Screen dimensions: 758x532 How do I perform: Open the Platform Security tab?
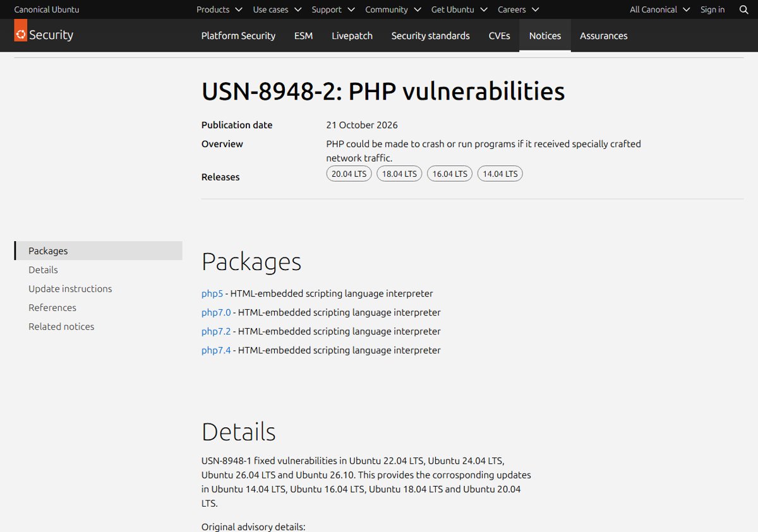pyautogui.click(x=238, y=35)
